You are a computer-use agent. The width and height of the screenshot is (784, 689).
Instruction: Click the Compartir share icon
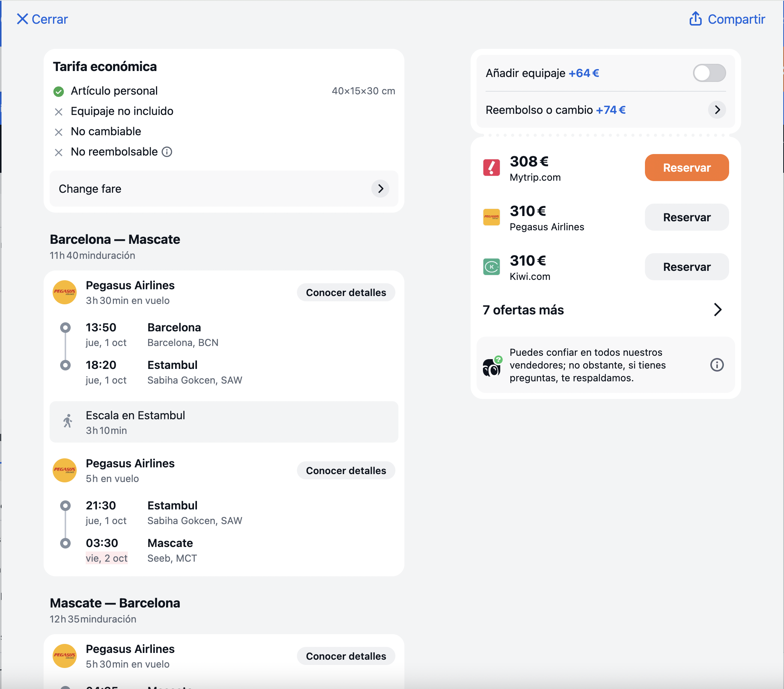[x=695, y=19]
